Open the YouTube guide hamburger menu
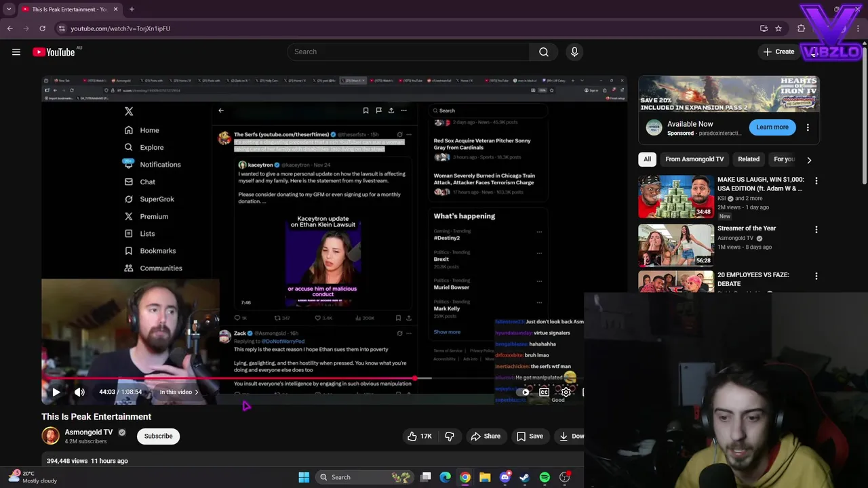This screenshot has height=488, width=868. pyautogui.click(x=16, y=52)
